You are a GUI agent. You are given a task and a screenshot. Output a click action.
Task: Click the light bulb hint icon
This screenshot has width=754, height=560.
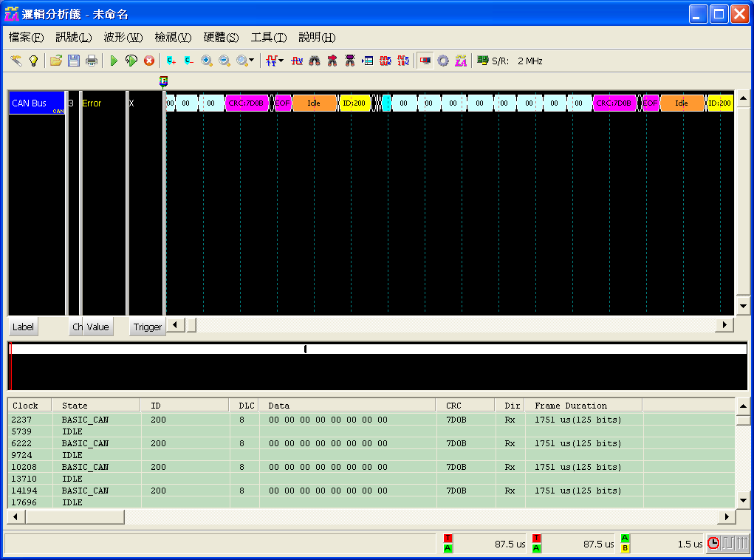point(34,61)
